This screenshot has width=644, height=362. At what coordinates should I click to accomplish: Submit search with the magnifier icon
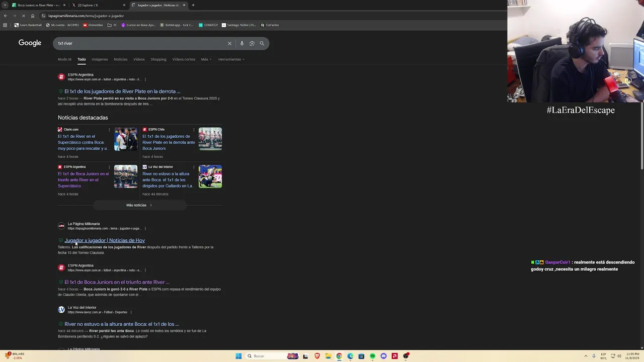[x=262, y=43]
